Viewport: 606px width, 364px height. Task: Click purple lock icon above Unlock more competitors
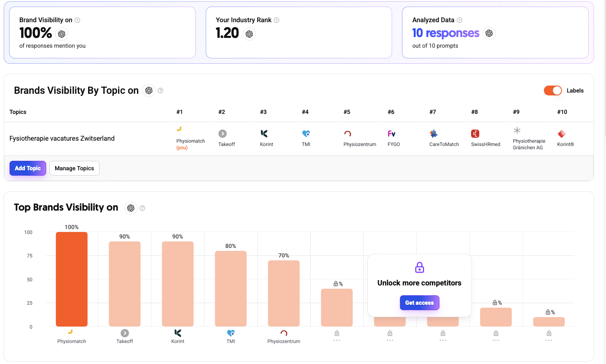(x=420, y=267)
